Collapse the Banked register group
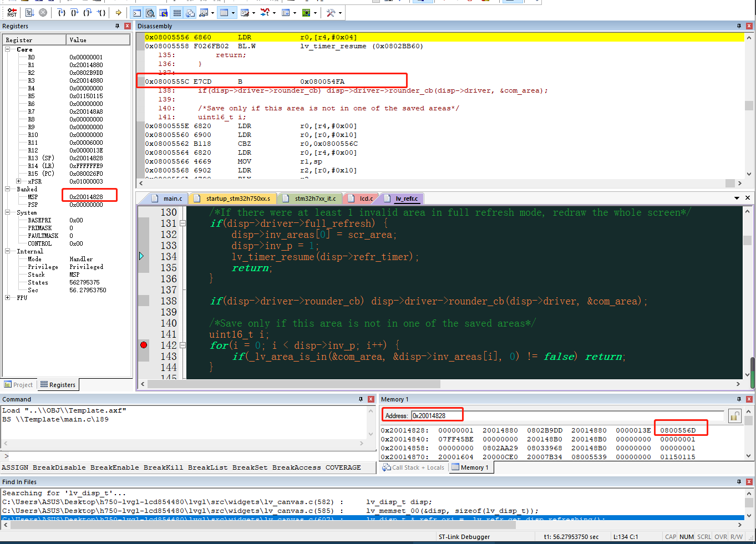The image size is (756, 544). (x=8, y=189)
